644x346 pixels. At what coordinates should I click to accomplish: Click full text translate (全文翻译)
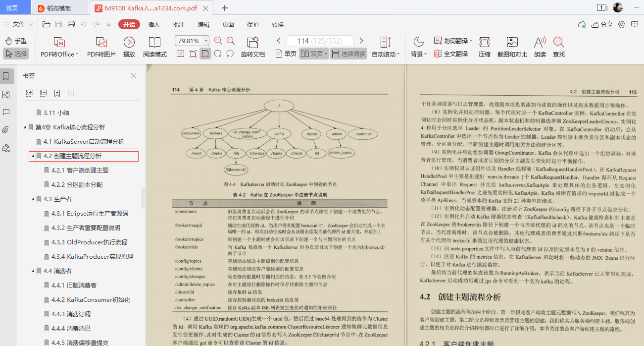[x=451, y=54]
